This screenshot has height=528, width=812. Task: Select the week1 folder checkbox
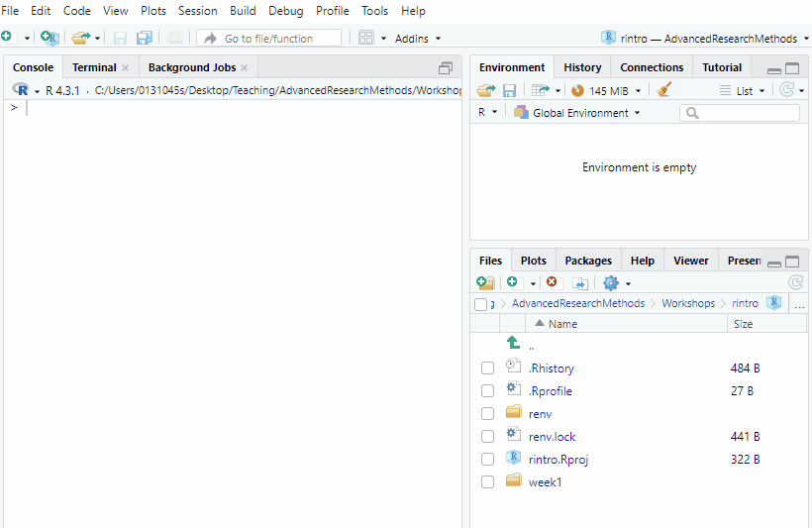pos(487,481)
